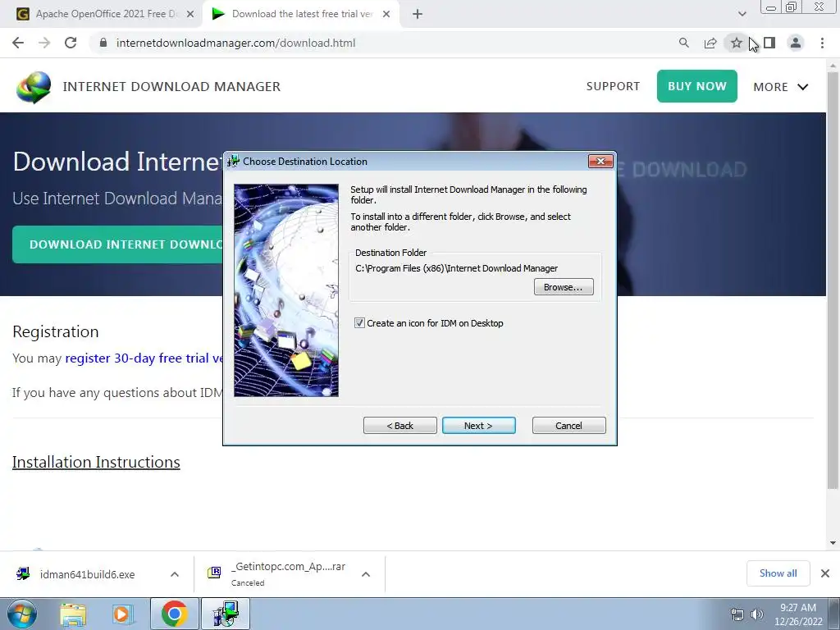Click the Registration heading text
The height and width of the screenshot is (630, 840).
coord(56,331)
